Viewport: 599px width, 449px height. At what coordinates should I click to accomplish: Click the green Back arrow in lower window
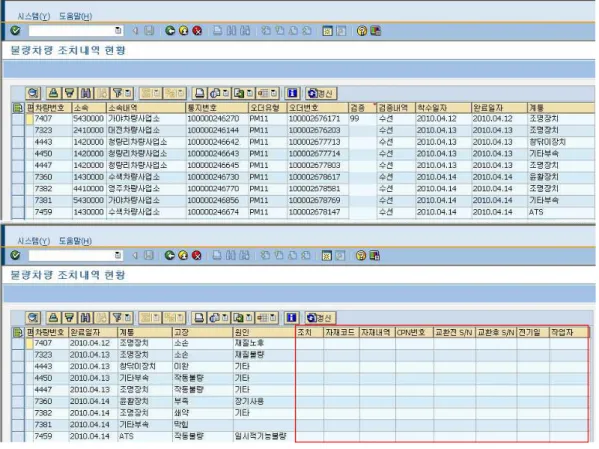pyautogui.click(x=170, y=255)
